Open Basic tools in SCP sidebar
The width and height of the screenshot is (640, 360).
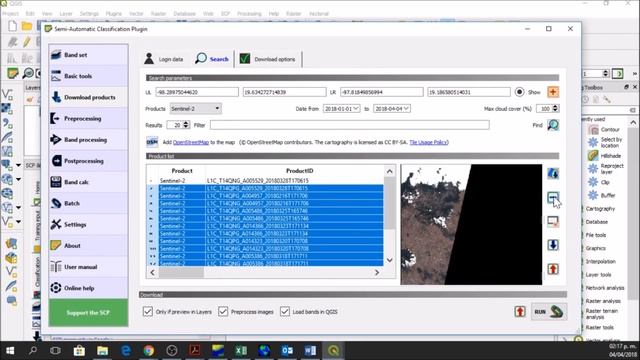(88, 76)
